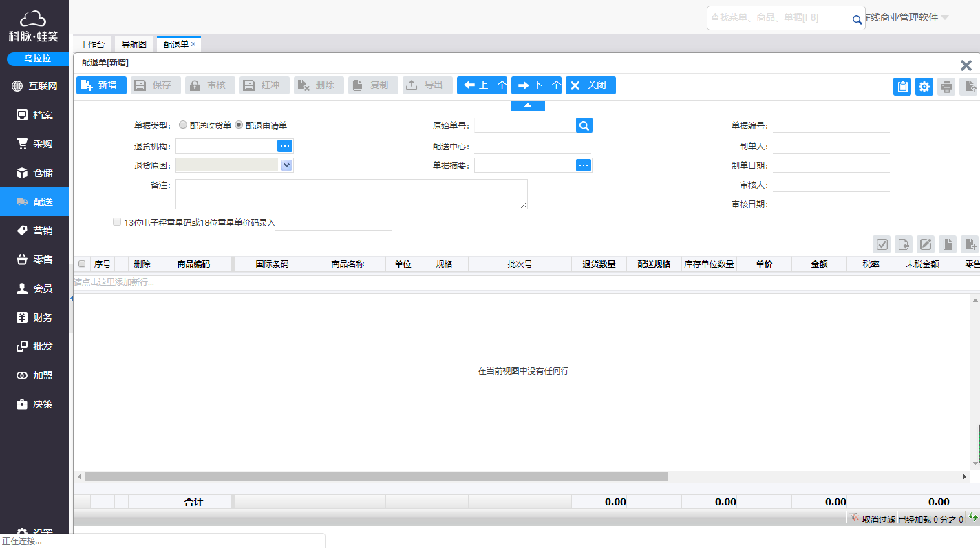This screenshot has width=980, height=548.
Task: Click the copy pages icon above grid
Action: tap(948, 244)
